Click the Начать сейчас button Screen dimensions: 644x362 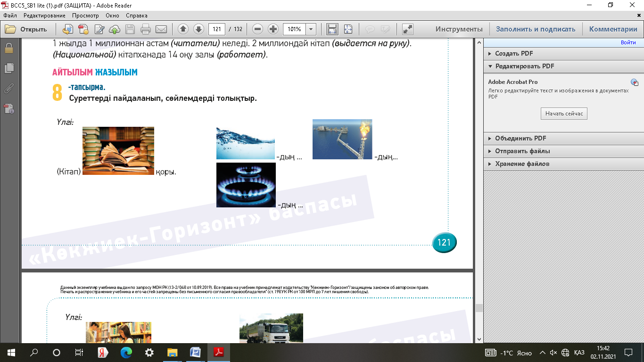coord(564,114)
